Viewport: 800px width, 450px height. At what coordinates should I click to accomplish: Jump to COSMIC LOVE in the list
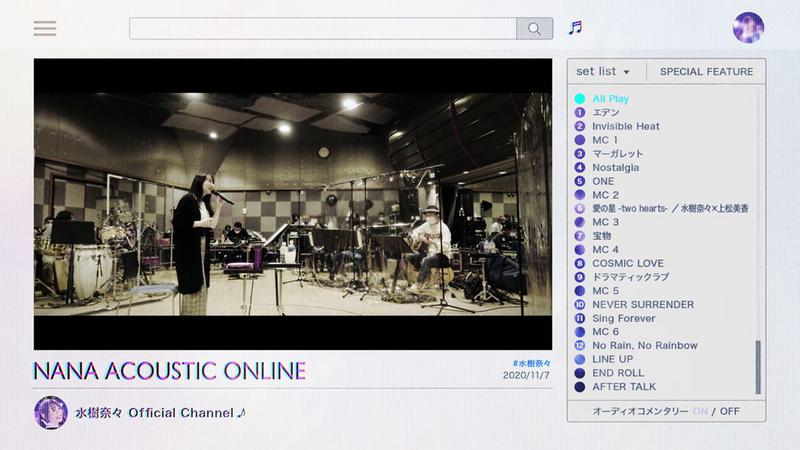tap(627, 263)
